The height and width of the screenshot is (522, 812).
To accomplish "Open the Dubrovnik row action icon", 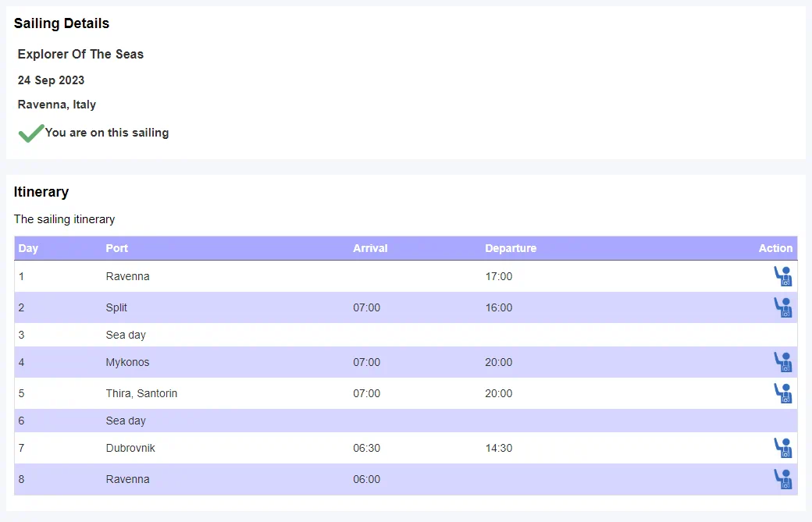I will tap(782, 448).
